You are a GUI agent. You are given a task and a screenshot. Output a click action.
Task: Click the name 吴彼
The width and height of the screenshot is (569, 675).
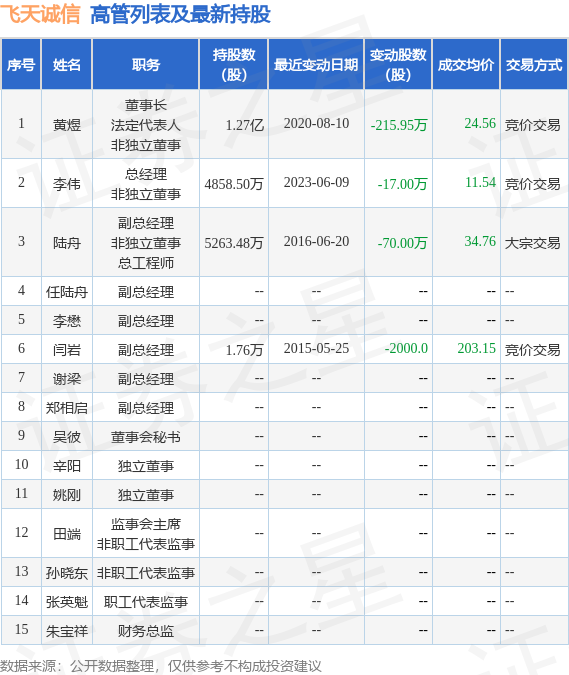point(67,437)
